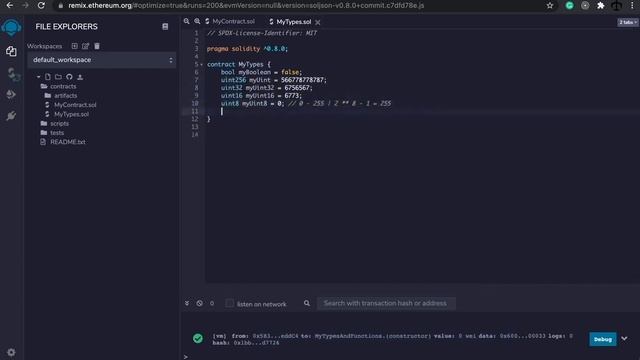Click the Debug button
The image size is (640, 360).
coord(602,339)
